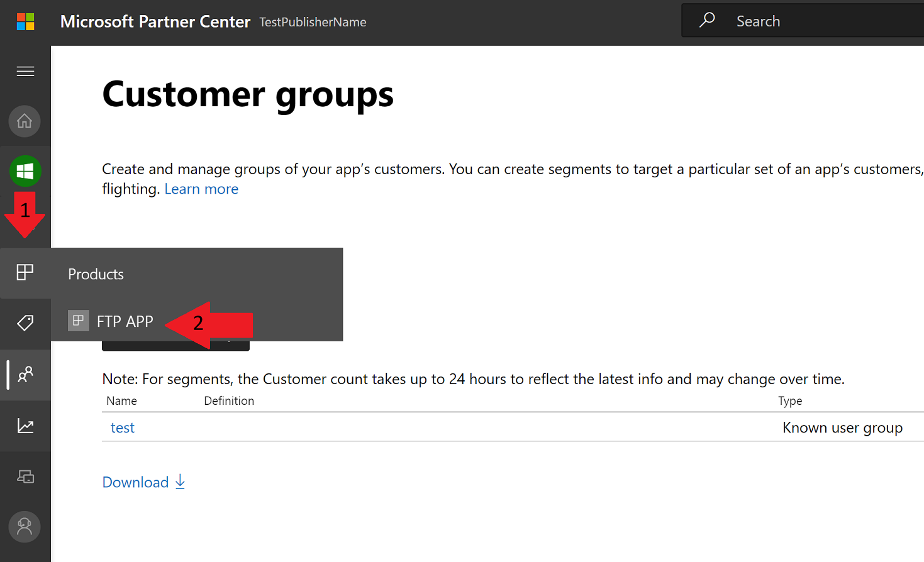The height and width of the screenshot is (562, 924).
Task: Select FTP APP in Products flyout
Action: pyautogui.click(x=125, y=321)
